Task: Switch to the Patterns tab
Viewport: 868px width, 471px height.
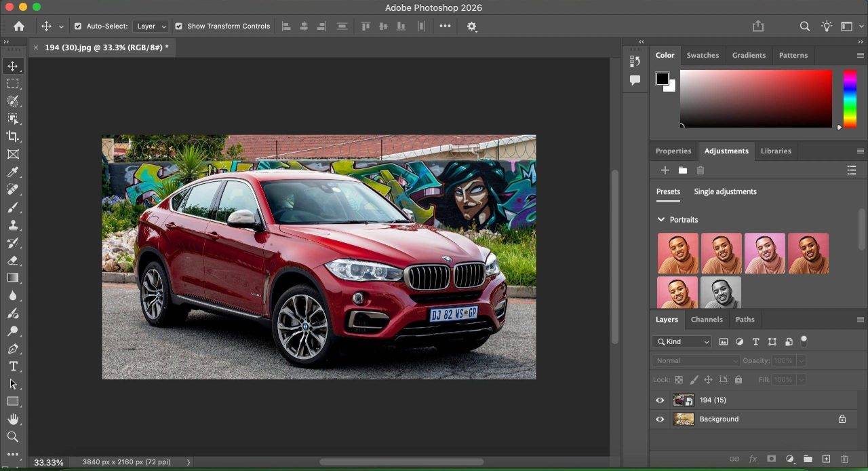Action: [x=793, y=55]
